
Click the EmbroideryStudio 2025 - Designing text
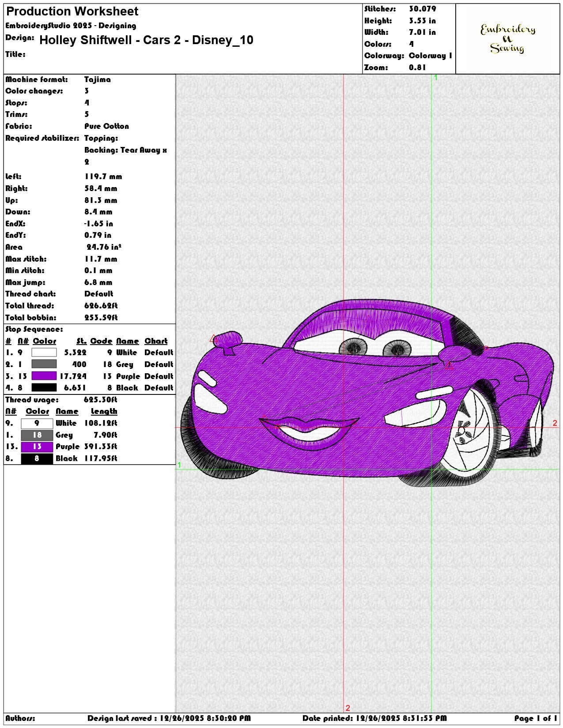(x=71, y=26)
